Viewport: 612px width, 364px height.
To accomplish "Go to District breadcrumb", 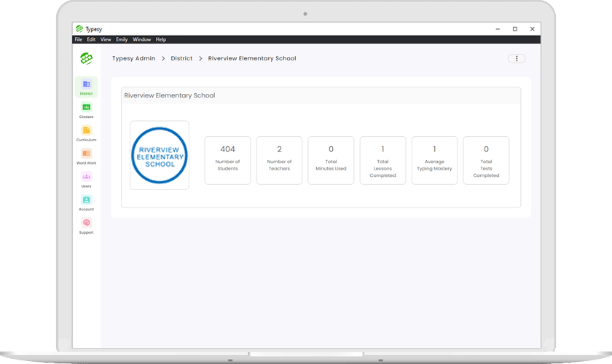I will tap(181, 58).
